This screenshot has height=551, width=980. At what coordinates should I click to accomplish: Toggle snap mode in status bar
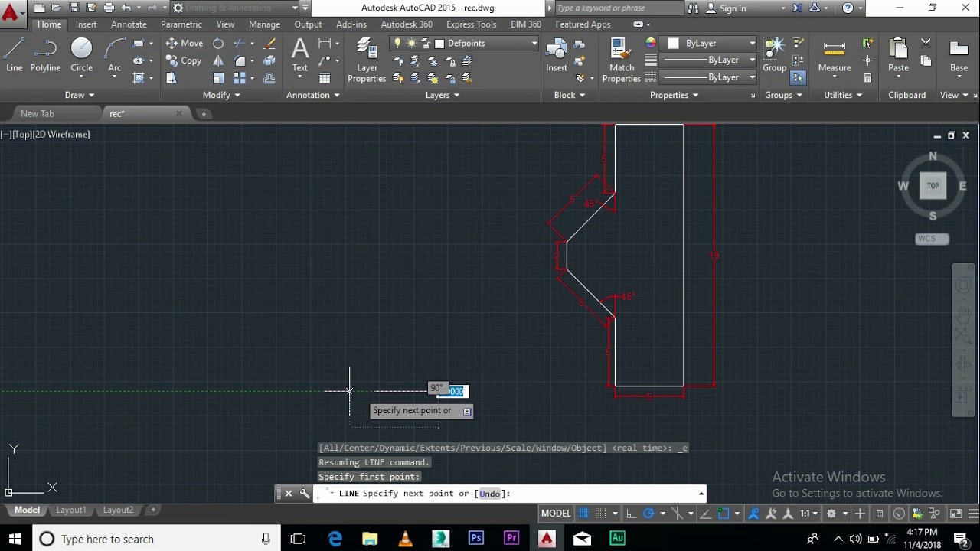click(x=602, y=514)
